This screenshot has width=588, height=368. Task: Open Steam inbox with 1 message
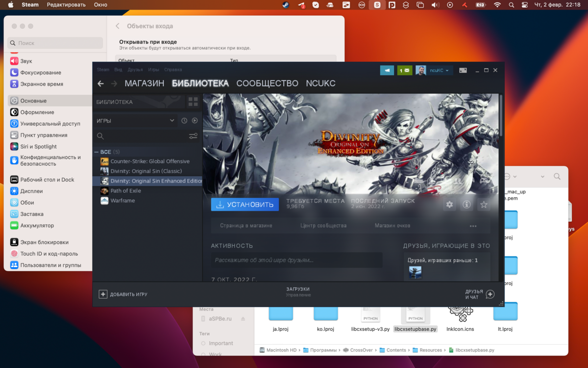[405, 71]
